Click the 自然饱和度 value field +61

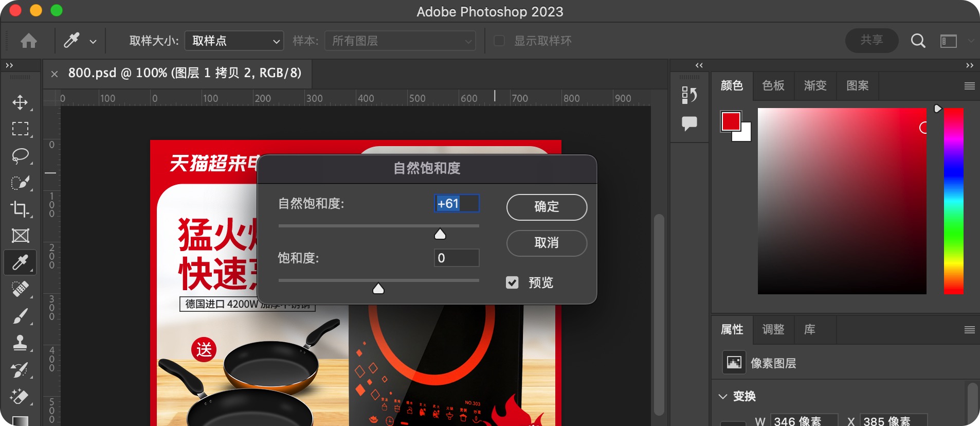coord(457,203)
